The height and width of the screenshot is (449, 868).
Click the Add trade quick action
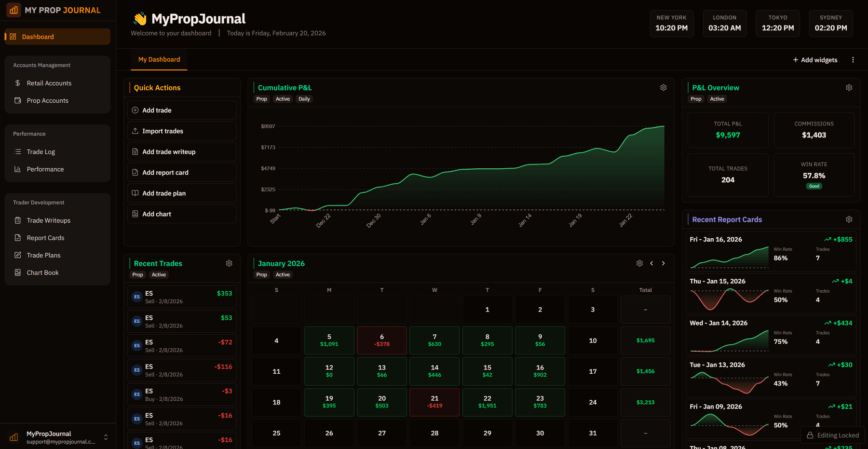click(x=181, y=110)
